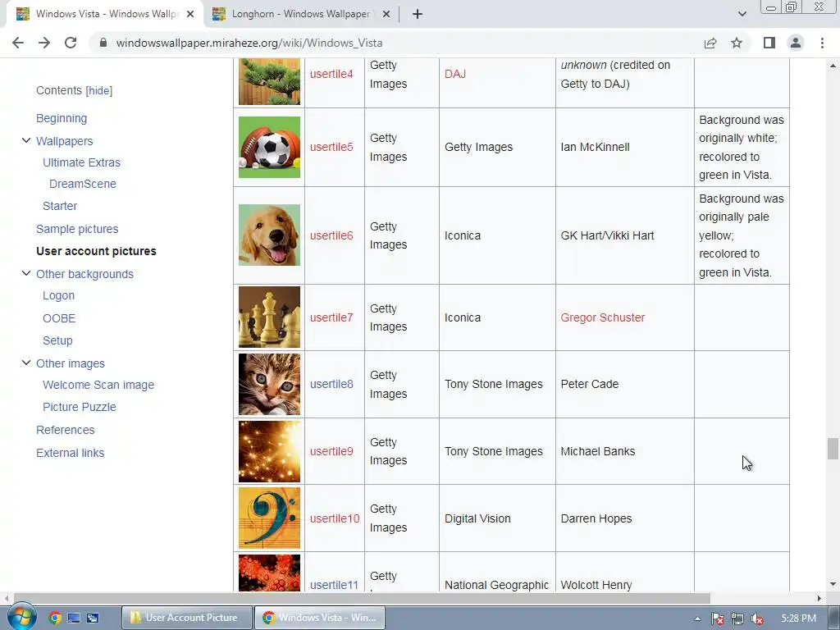840x630 pixels.
Task: Select User account pictures in Contents
Action: coord(97,251)
